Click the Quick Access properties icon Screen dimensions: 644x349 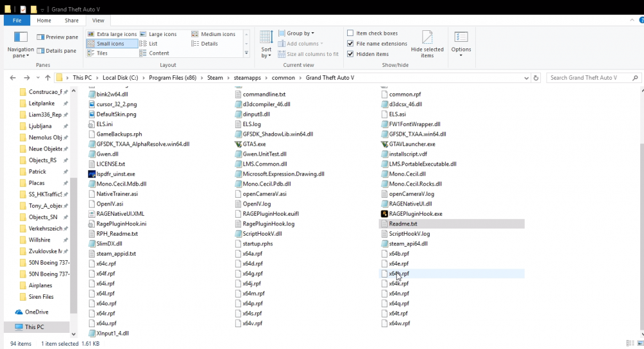point(23,9)
